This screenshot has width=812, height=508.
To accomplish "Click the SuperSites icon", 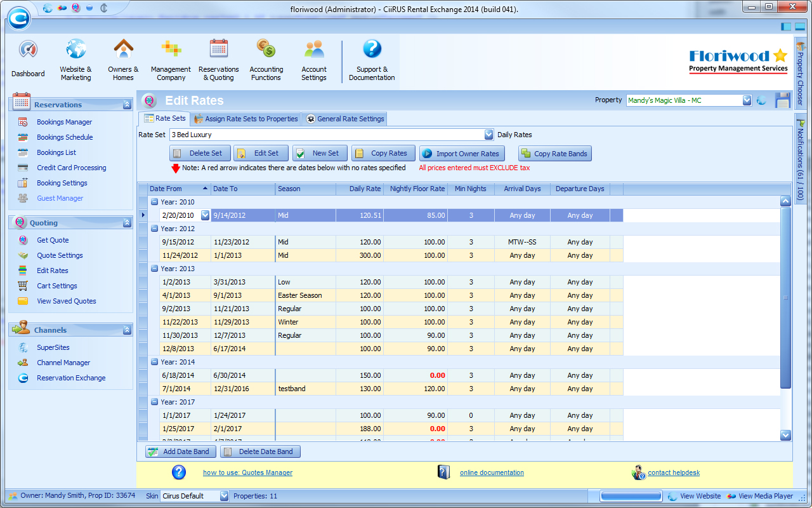I will pyautogui.click(x=23, y=347).
